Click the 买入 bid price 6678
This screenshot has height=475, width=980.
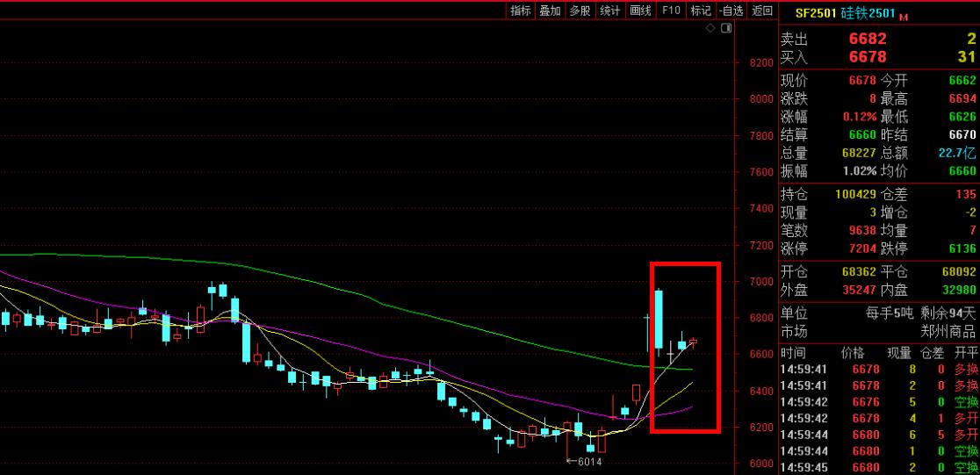(867, 57)
